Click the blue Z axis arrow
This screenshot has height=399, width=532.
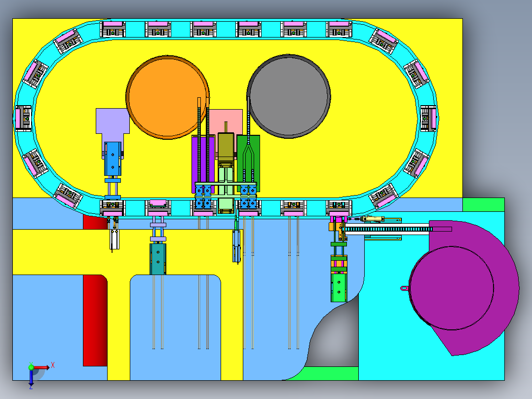pos(31,378)
